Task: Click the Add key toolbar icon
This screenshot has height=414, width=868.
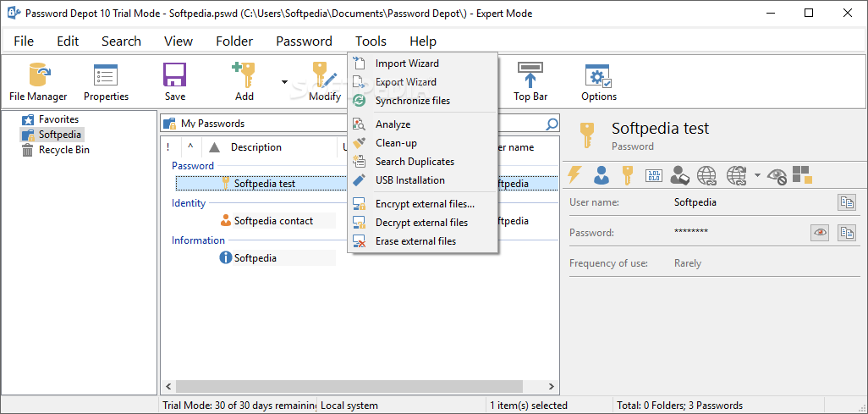Action: tap(244, 75)
